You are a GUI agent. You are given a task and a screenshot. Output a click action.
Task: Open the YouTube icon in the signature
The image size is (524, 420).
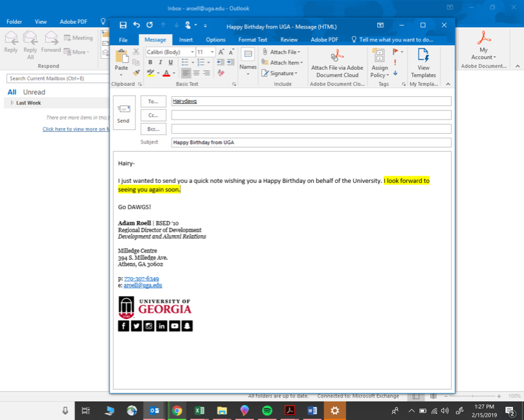(x=175, y=326)
